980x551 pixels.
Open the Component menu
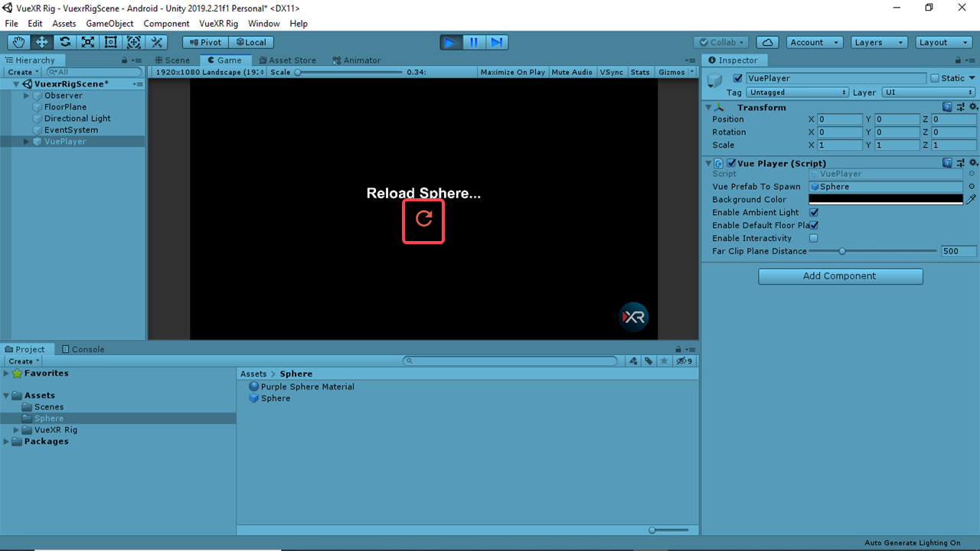coord(166,24)
